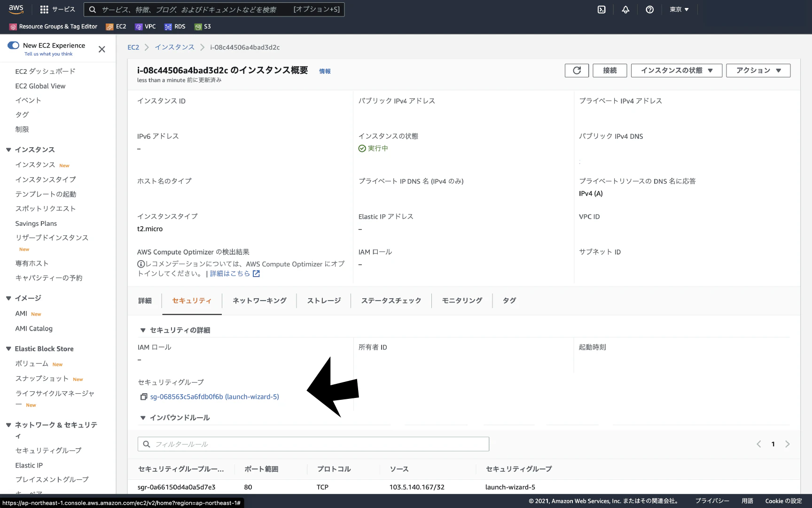Open Resource Groups & Tag Editor shortcut
The image size is (812, 508).
click(x=54, y=27)
